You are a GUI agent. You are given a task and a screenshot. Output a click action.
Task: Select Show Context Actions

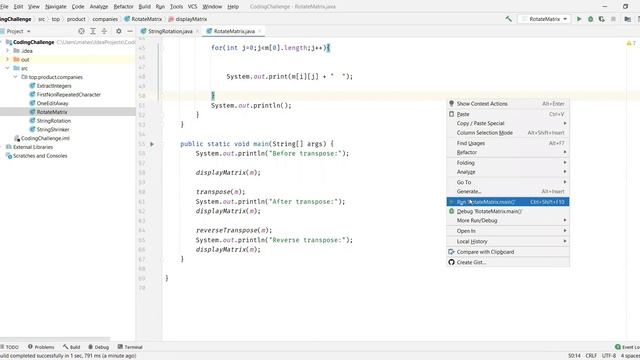click(x=508, y=104)
